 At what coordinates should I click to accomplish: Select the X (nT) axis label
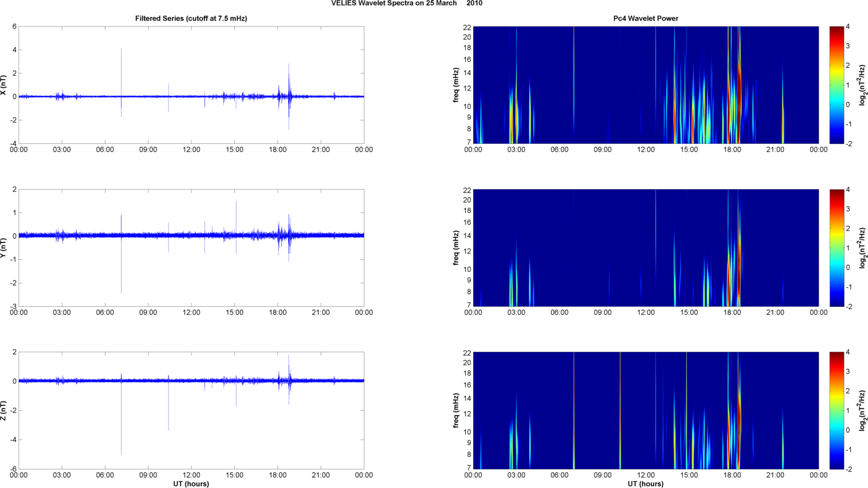coord(4,85)
